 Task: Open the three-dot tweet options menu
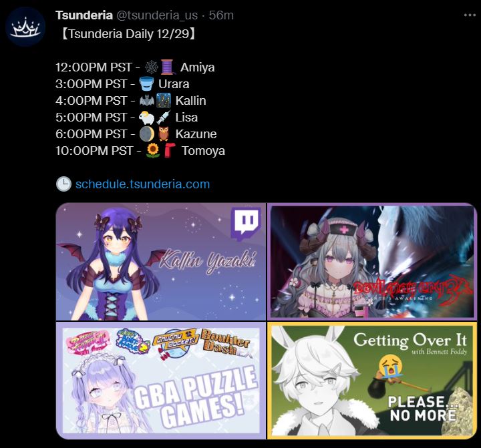pos(470,15)
